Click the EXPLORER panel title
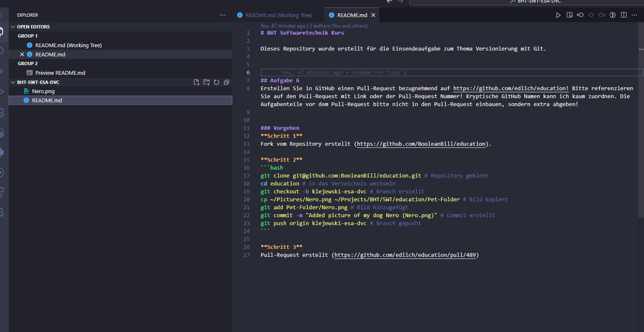 tap(28, 15)
